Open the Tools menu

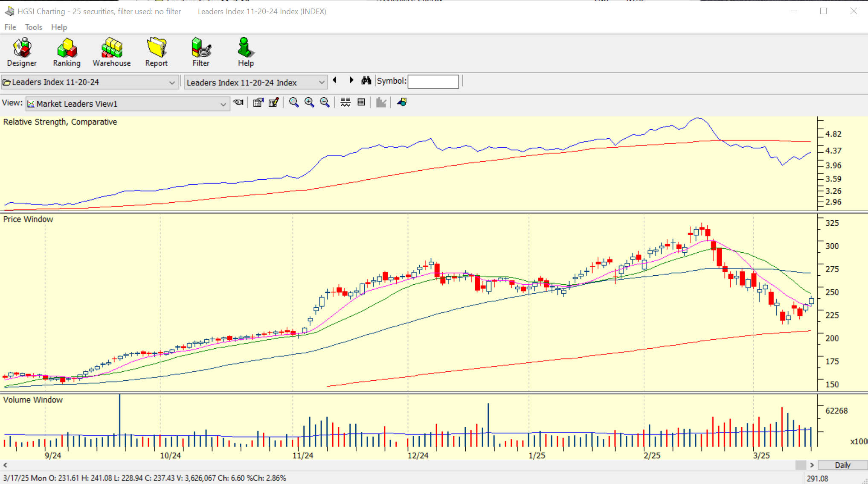click(33, 27)
